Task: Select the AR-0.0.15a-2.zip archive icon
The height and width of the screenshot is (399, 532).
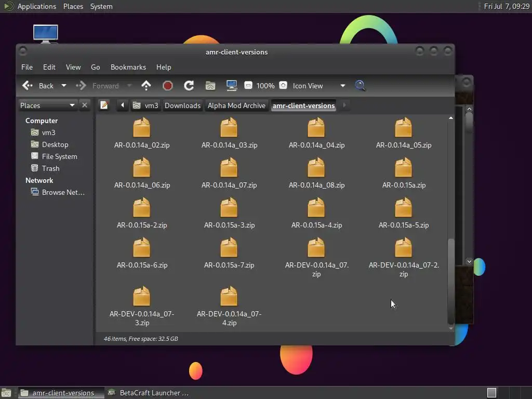Action: coord(141,207)
